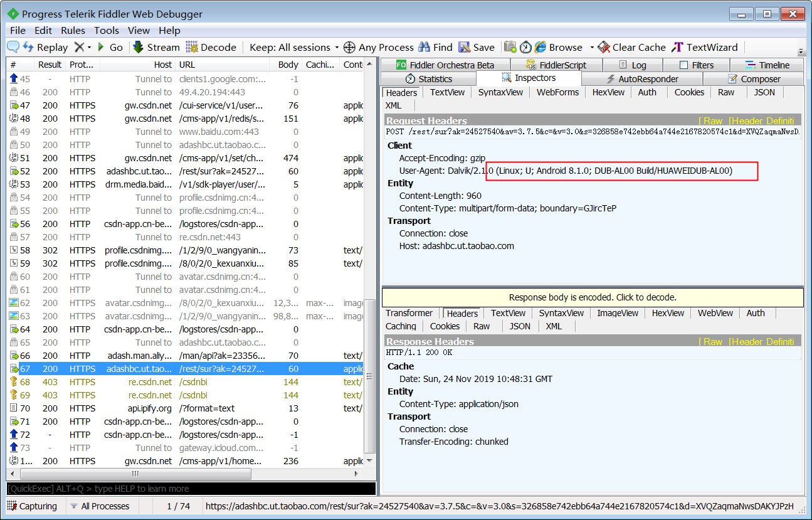Image resolution: width=812 pixels, height=520 pixels.
Task: Switch to the FiddlerScript tab
Action: [x=556, y=65]
